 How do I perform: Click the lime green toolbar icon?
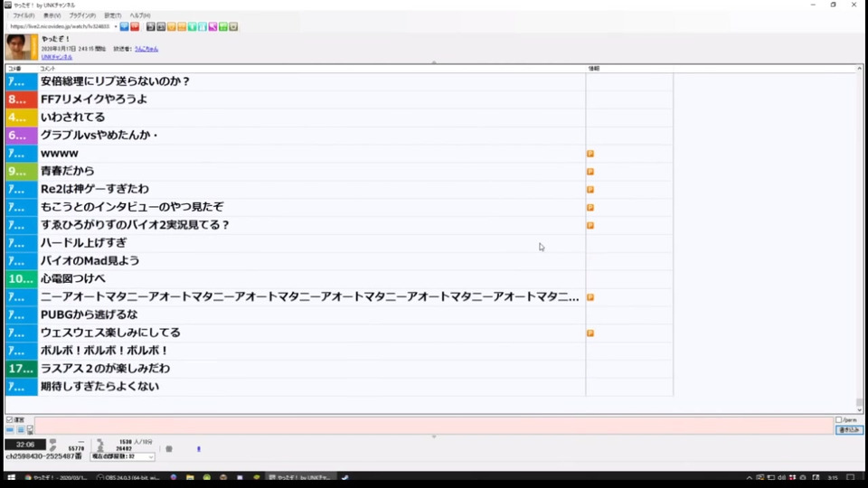(x=223, y=26)
